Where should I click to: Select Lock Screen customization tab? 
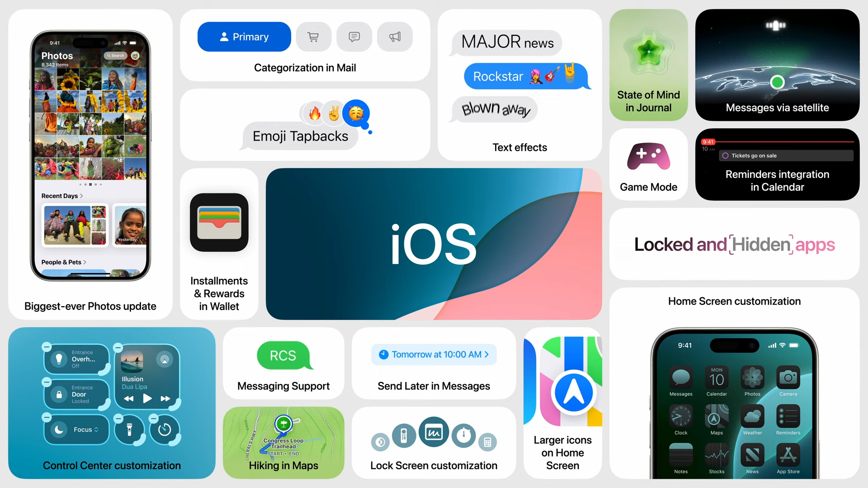point(434,444)
